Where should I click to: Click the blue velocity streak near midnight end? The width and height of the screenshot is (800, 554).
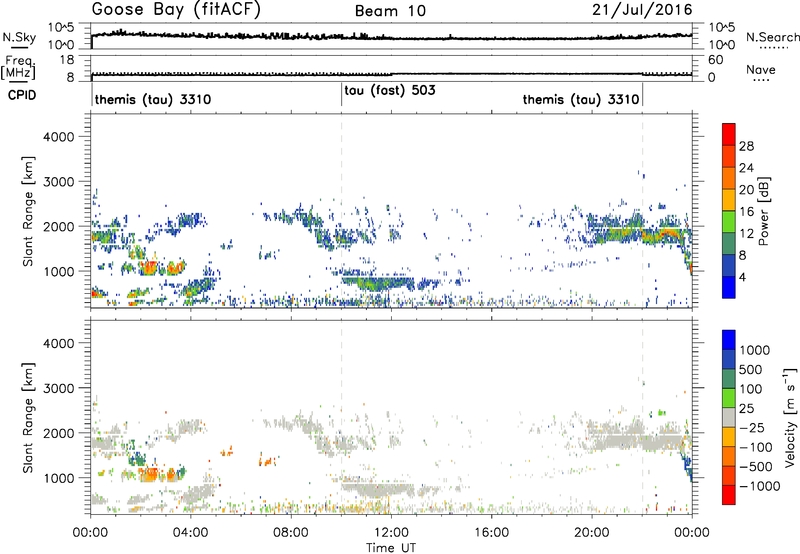[x=687, y=465]
